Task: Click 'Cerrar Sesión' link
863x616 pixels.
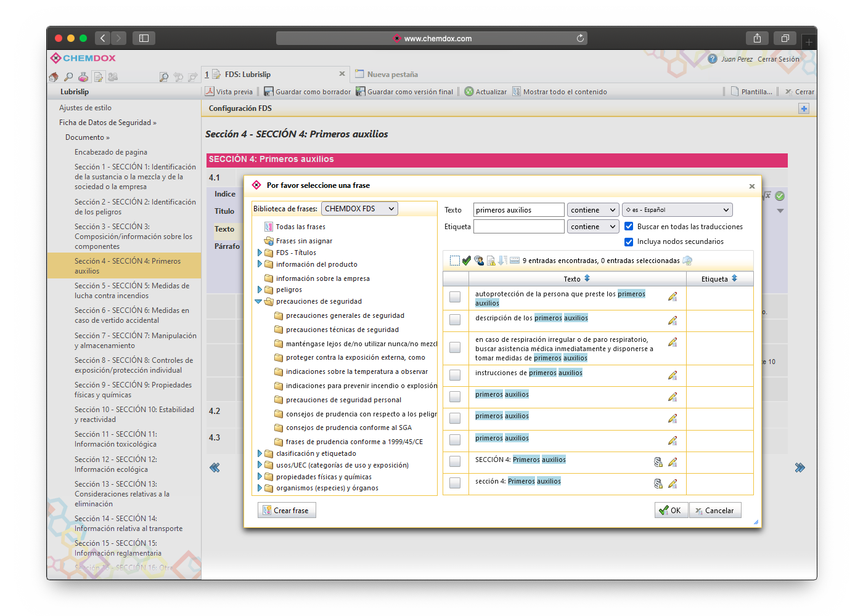Action: point(779,59)
